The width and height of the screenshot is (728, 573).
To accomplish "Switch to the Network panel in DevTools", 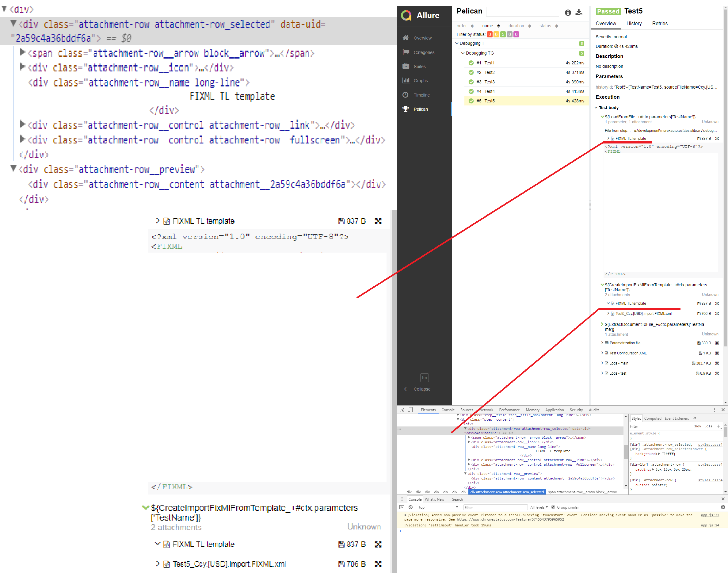I will 486,410.
